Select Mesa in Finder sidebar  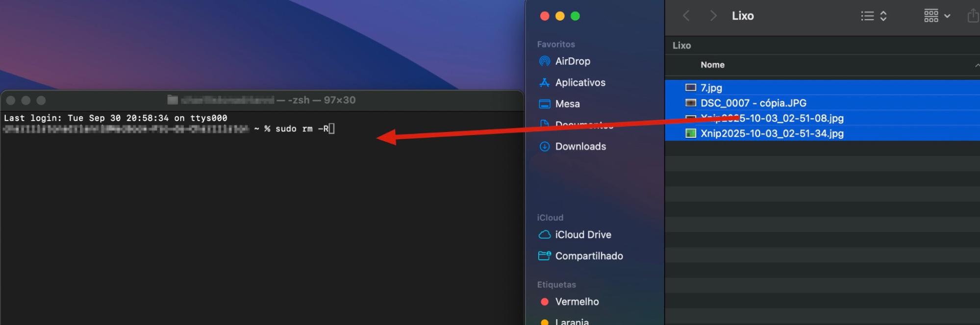[x=567, y=104]
